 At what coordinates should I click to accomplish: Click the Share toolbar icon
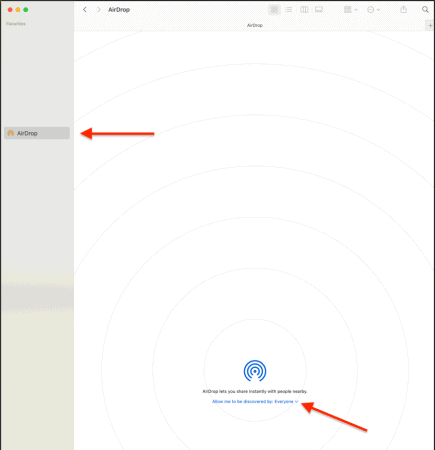[404, 9]
